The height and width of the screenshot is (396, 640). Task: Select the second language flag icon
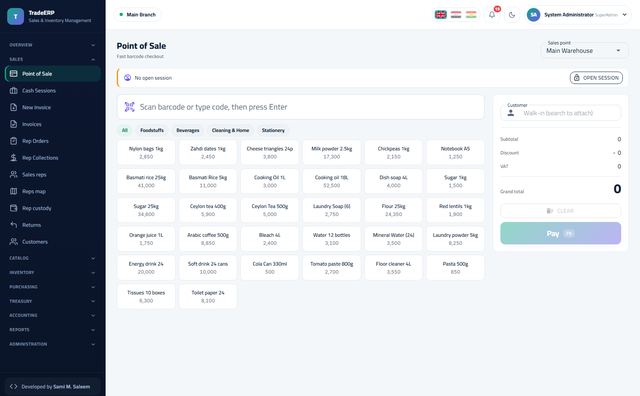456,15
